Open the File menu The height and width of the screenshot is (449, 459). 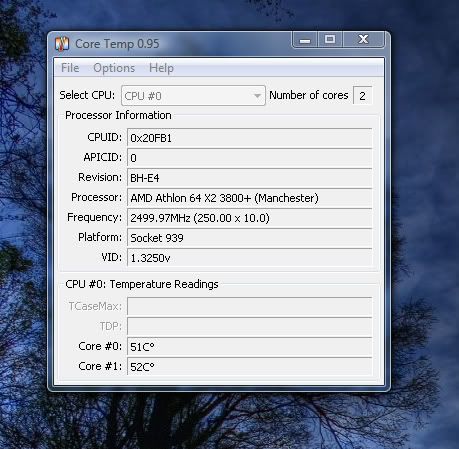[x=70, y=68]
